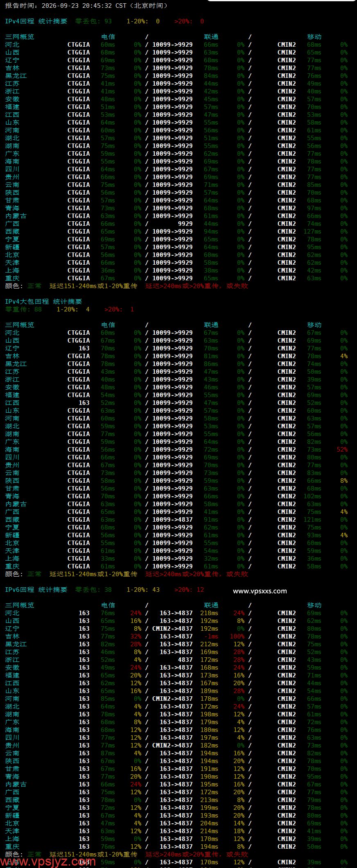Click the "18%" loss value for 天津
This screenshot has width=357, height=868.
(x=239, y=831)
